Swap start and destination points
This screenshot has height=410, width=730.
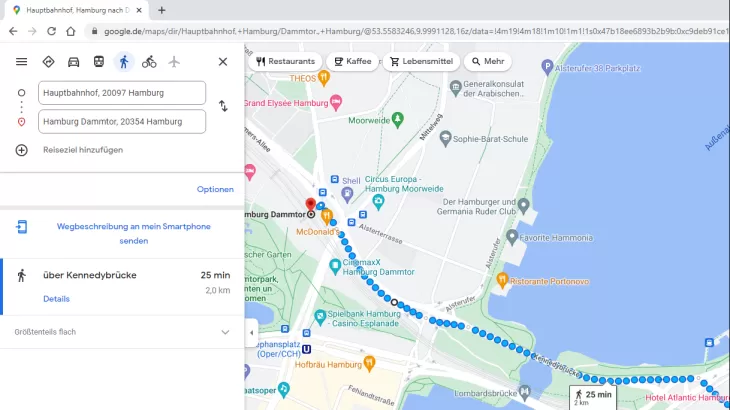[x=223, y=106]
